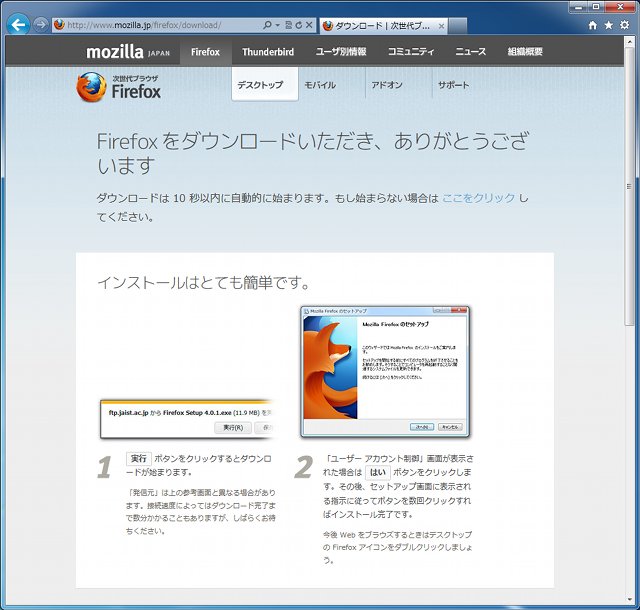The height and width of the screenshot is (610, 640).
Task: Click the vertical scrollbar thumb
Action: [x=629, y=186]
